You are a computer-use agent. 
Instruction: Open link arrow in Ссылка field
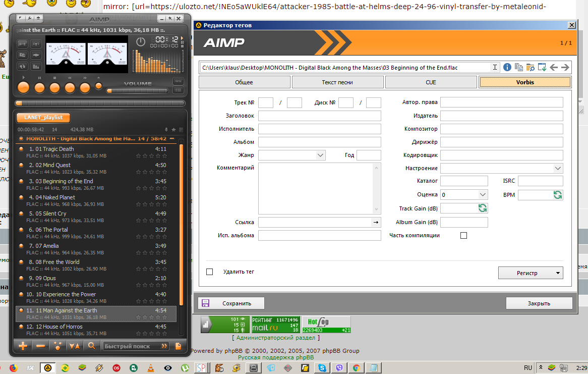376,222
